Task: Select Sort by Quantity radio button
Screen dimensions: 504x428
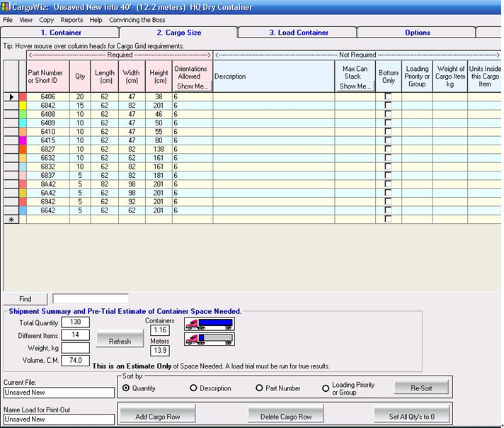Action: coord(126,388)
